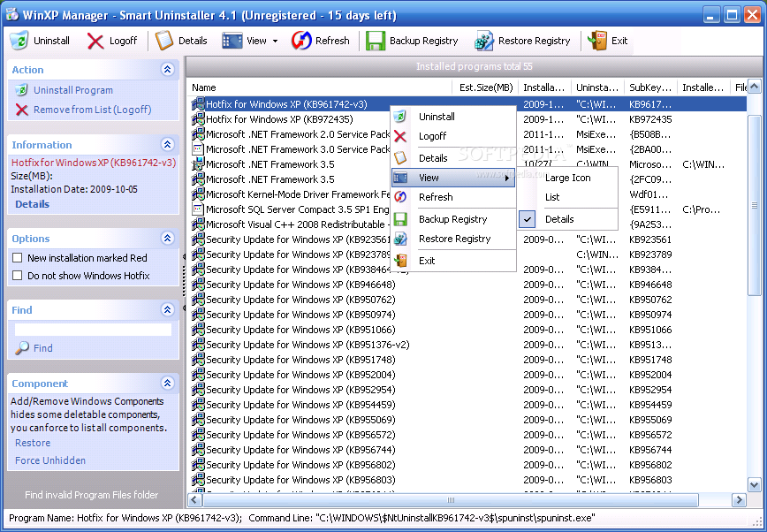This screenshot has width=767, height=532.
Task: Click the Logoff red X icon in context menu
Action: [x=400, y=136]
